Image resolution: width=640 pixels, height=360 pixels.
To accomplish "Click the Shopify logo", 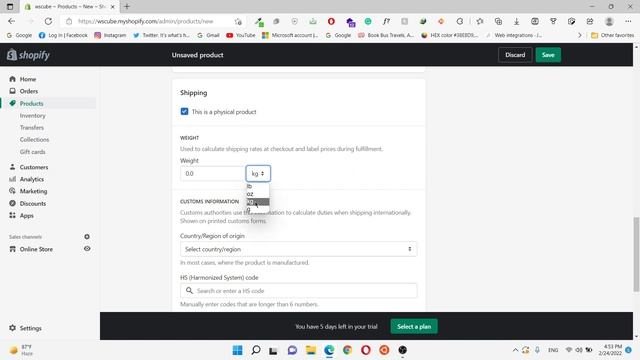I will pyautogui.click(x=28, y=55).
